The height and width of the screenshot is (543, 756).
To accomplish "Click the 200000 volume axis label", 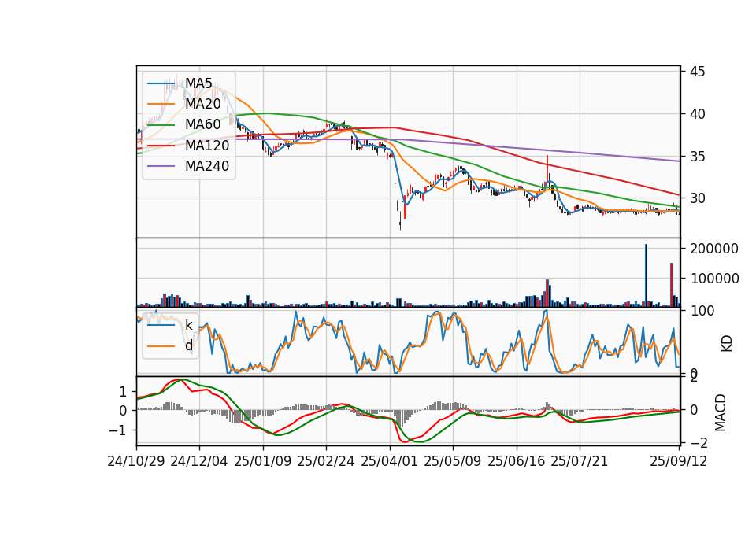I will tap(714, 249).
